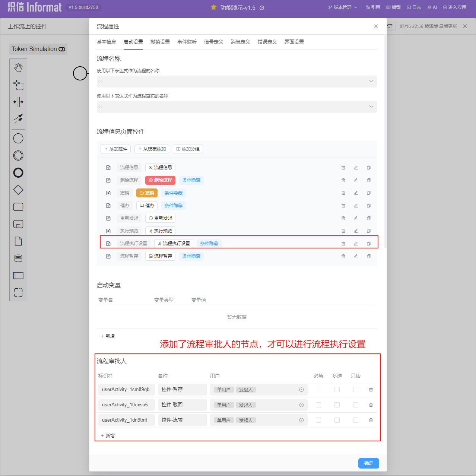Confirm with the 确定 button
Screen dimensions: 476x476
point(368,463)
